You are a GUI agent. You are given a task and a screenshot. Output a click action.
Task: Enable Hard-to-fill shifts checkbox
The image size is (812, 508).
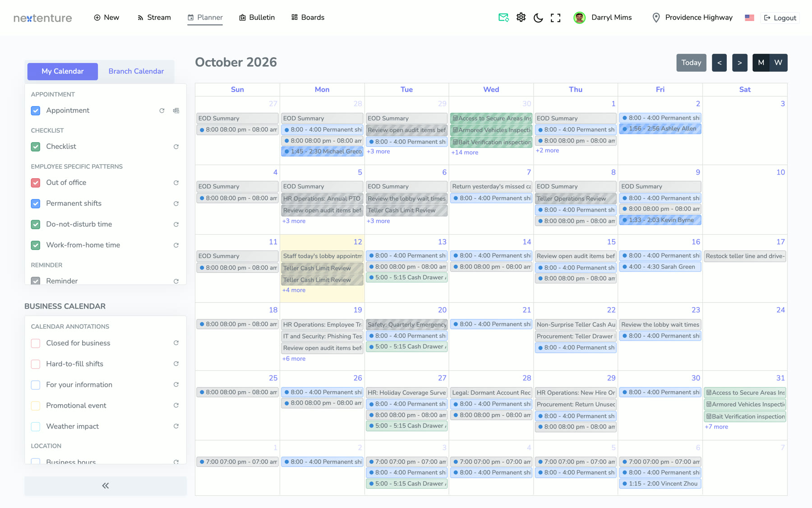pos(36,364)
